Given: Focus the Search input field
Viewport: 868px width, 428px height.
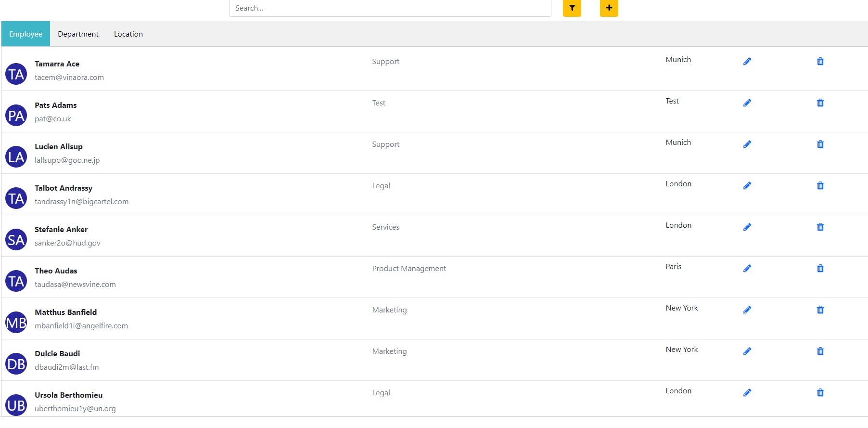Looking at the screenshot, I should (390, 8).
